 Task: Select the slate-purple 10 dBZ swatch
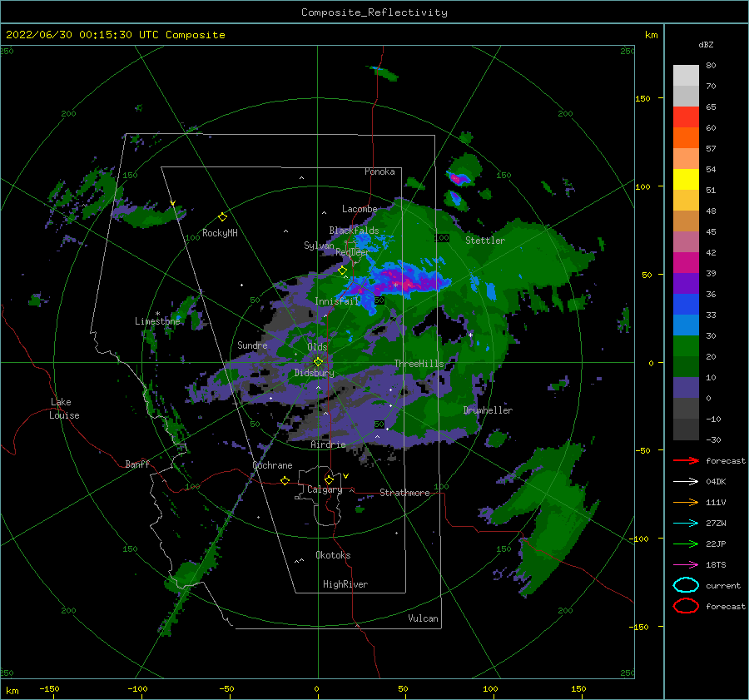686,388
